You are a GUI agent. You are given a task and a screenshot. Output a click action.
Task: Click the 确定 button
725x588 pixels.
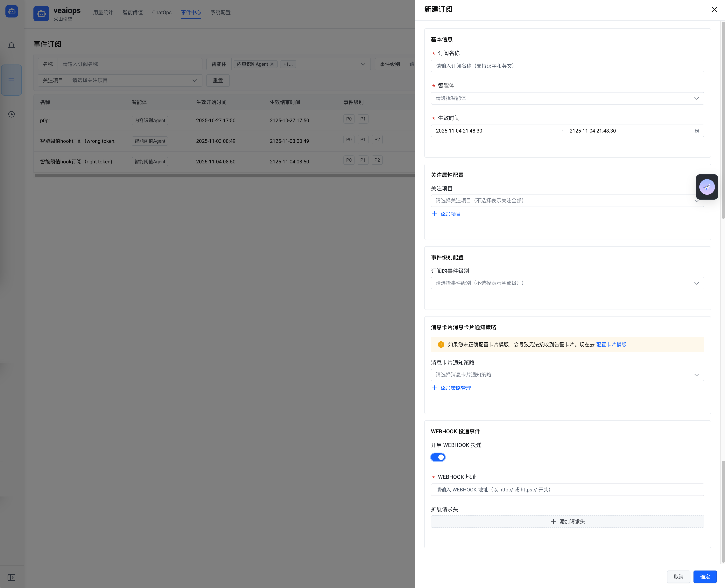click(x=705, y=577)
